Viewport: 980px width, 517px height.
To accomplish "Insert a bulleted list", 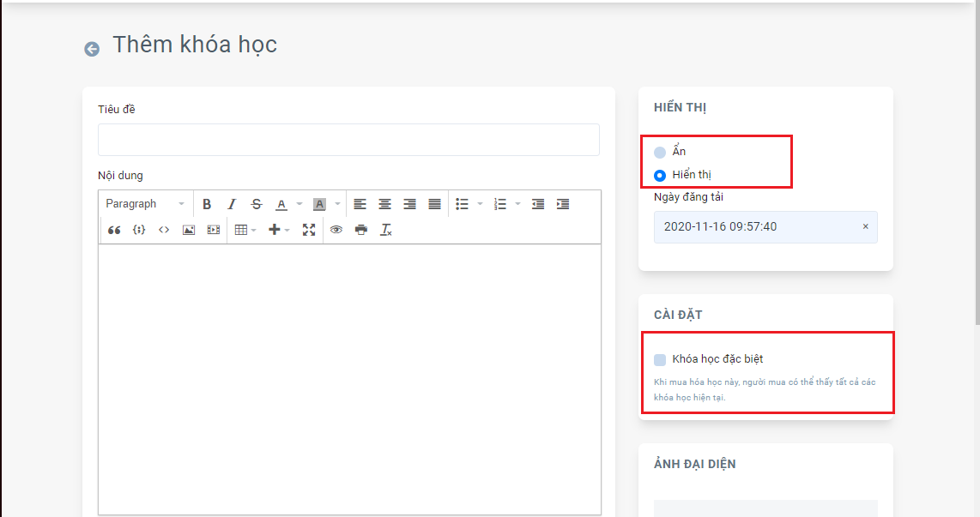I will pyautogui.click(x=463, y=204).
